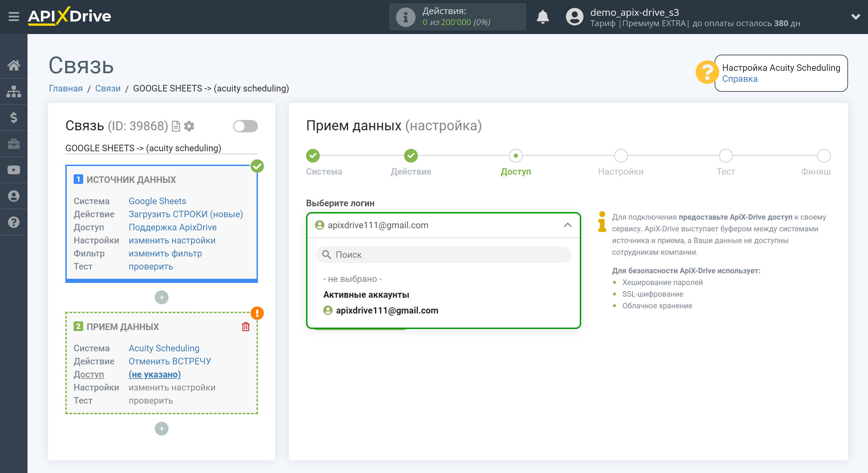Open the YouTube video sidebar icon

[x=14, y=170]
